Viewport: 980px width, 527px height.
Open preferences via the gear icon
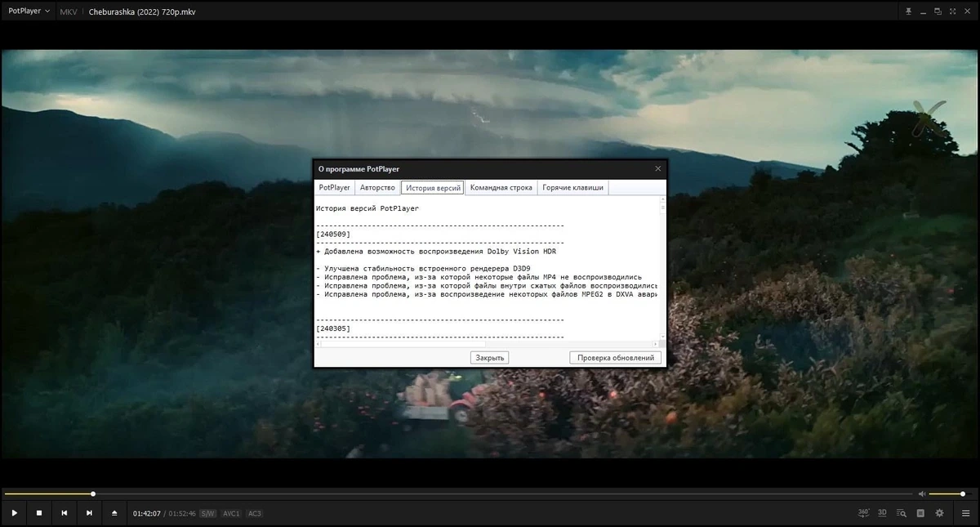click(x=939, y=513)
